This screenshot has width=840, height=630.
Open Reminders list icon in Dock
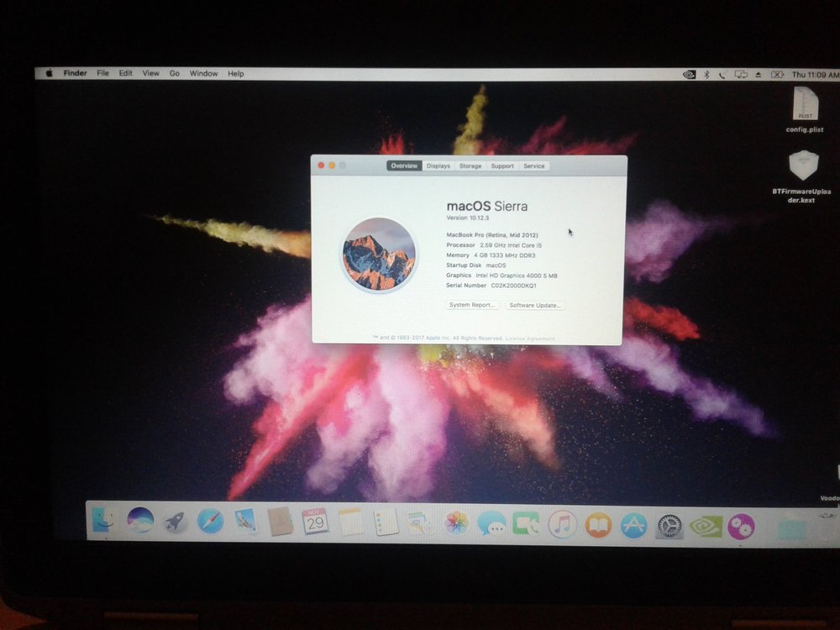click(386, 522)
